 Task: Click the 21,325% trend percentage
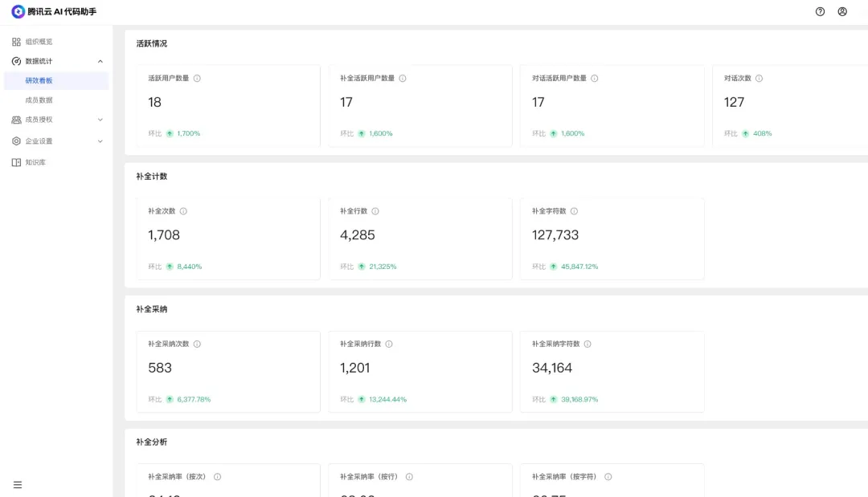pos(383,267)
